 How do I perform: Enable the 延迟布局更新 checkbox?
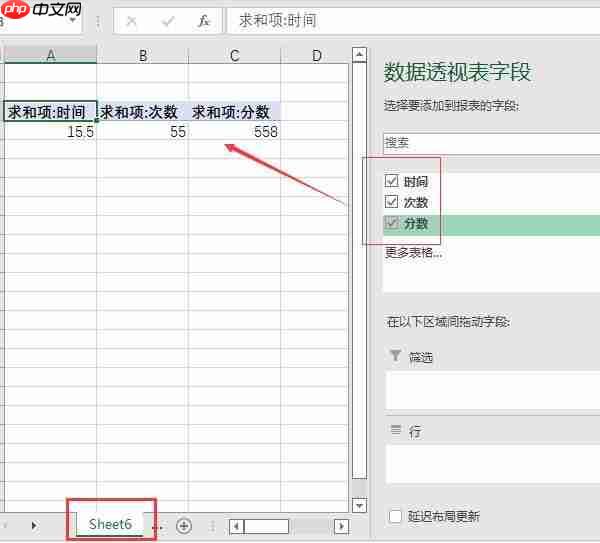(395, 516)
